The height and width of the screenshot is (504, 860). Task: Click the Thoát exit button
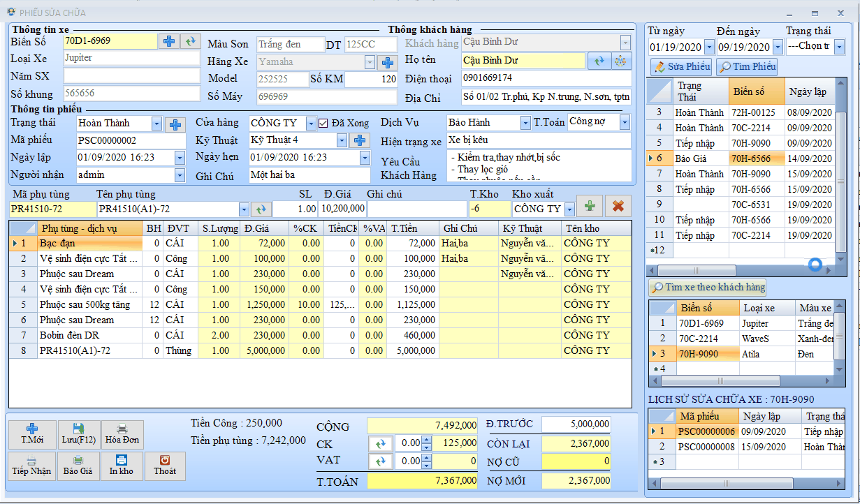click(165, 466)
